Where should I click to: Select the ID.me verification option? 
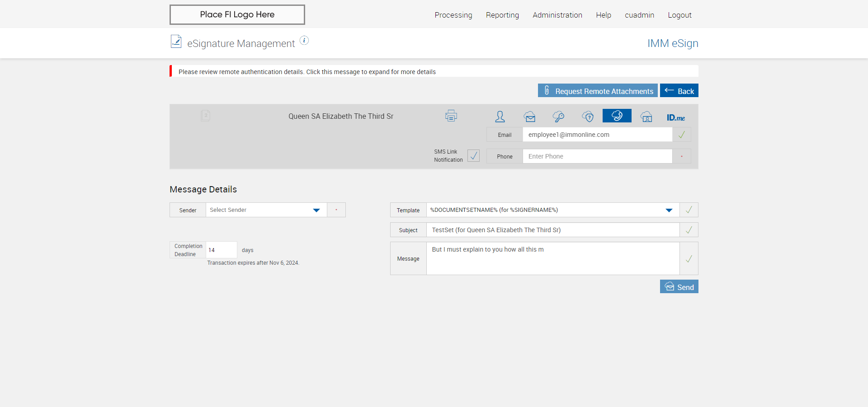675,117
